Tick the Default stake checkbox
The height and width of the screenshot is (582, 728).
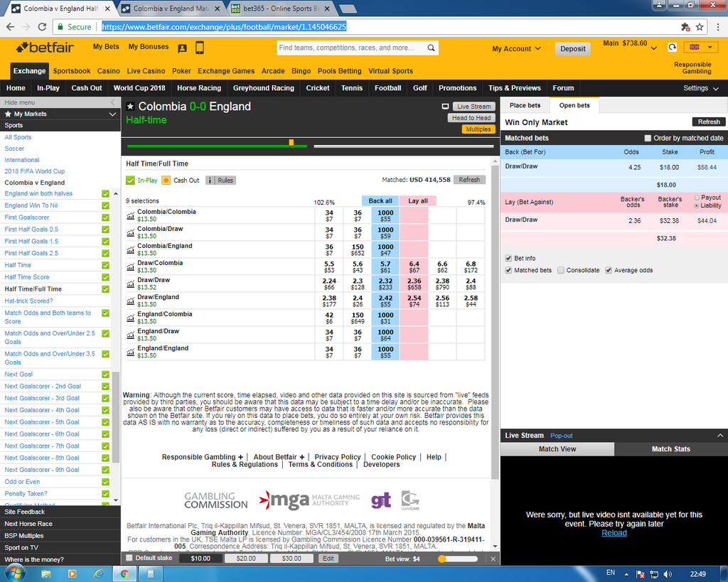(129, 558)
